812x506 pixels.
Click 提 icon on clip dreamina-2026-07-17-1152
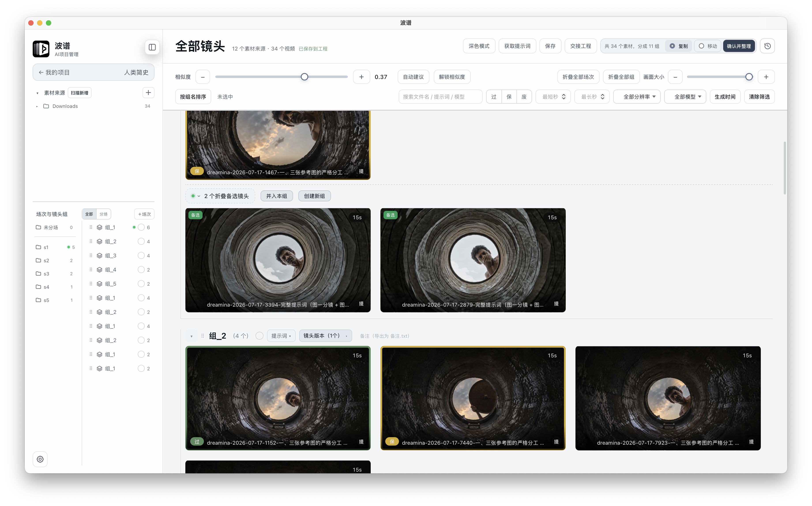361,442
